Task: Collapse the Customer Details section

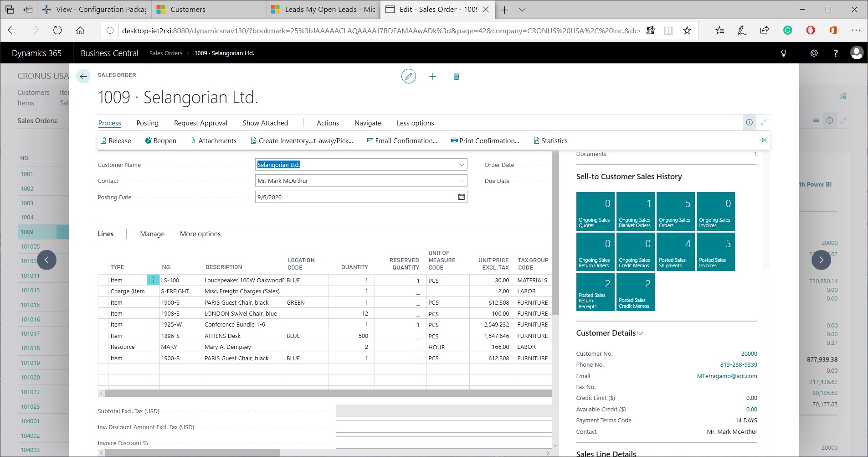Action: click(x=640, y=333)
